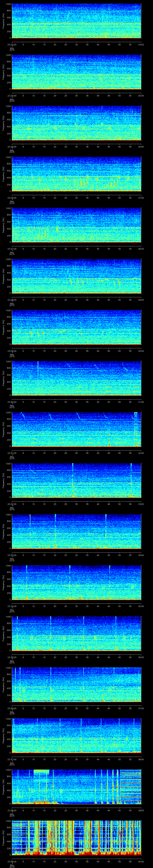Click the "23:29:00" time axis label
Image resolution: width=153 pixels, height=868 pixels.
point(12,351)
